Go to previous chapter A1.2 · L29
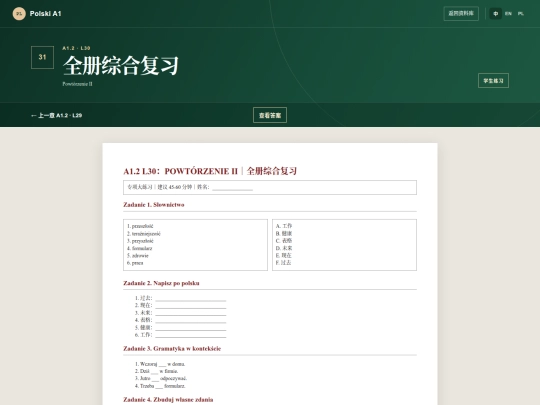This screenshot has width=540, height=405. pyautogui.click(x=56, y=115)
